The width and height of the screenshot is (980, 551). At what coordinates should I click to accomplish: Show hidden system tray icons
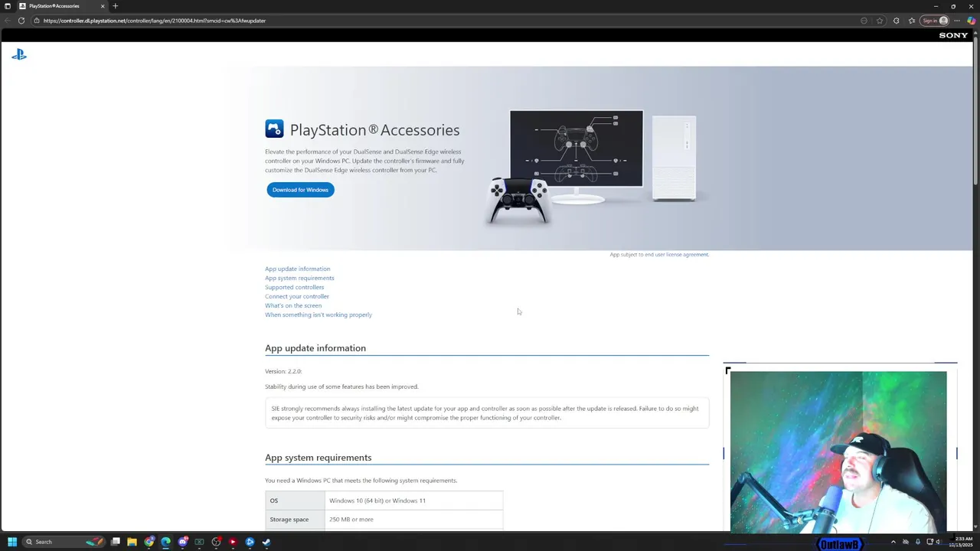coord(893,542)
